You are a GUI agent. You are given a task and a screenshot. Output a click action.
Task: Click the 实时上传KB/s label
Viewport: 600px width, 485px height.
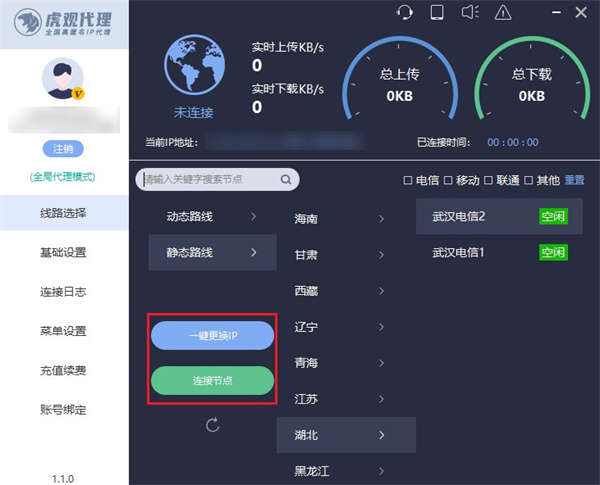[x=288, y=47]
